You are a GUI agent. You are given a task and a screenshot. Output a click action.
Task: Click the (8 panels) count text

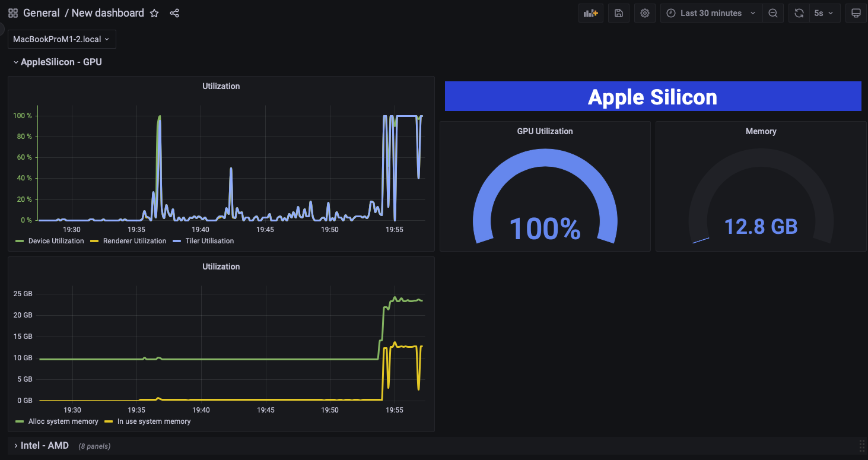click(94, 446)
